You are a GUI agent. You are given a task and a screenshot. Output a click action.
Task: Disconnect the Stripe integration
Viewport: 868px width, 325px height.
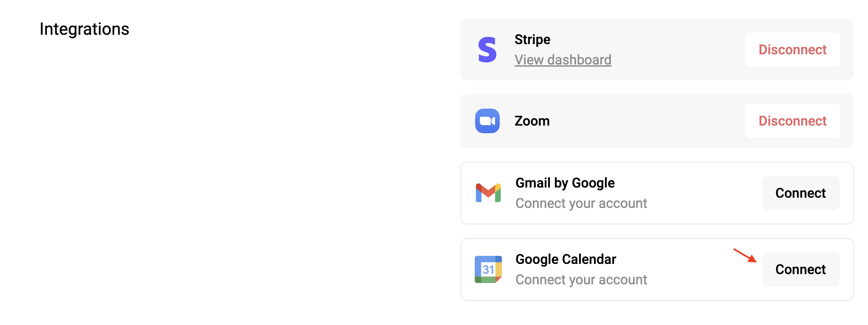(x=792, y=50)
